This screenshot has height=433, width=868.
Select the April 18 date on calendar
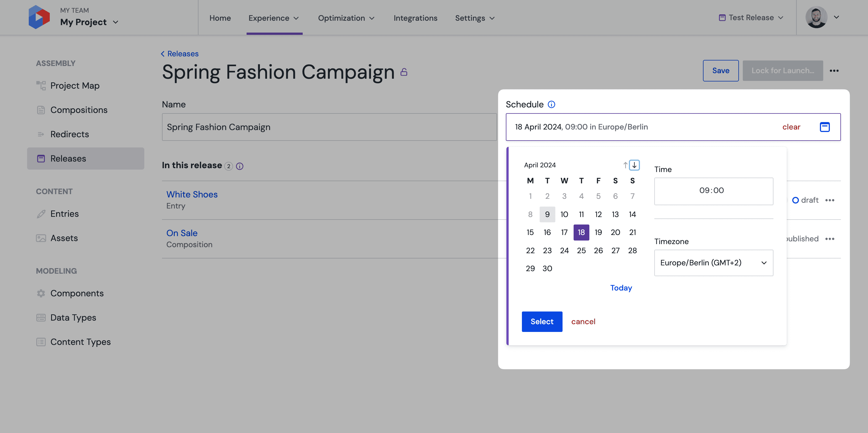pyautogui.click(x=581, y=232)
